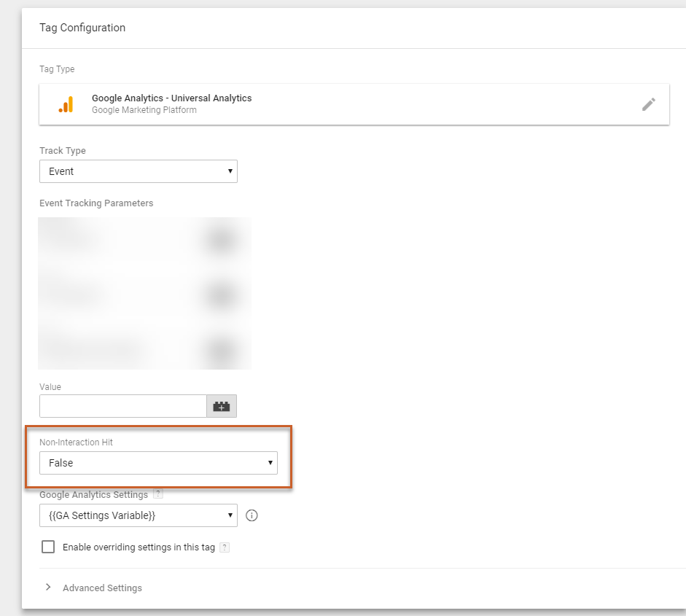Open the {{GA Settings Variable}} dropdown
This screenshot has width=686, height=616.
(x=138, y=515)
